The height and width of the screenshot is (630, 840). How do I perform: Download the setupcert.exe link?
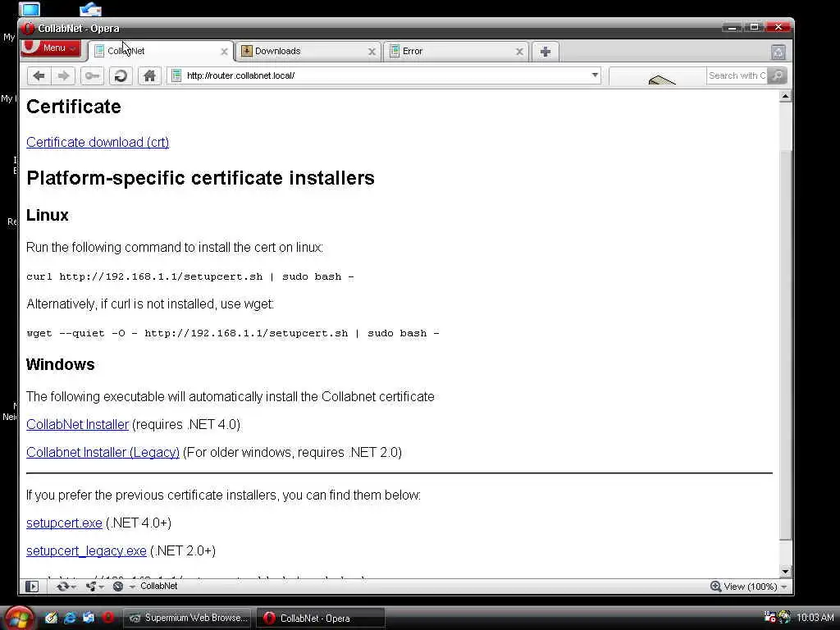point(64,523)
